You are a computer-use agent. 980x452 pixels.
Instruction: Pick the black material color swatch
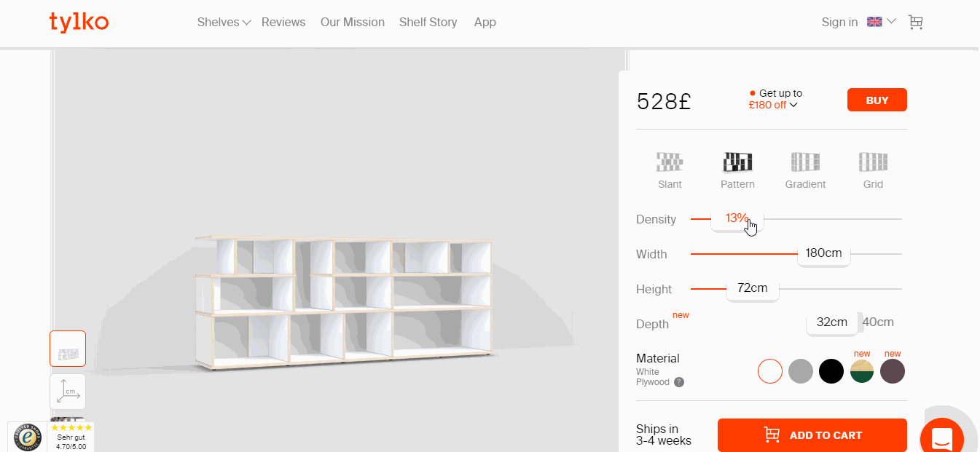831,371
